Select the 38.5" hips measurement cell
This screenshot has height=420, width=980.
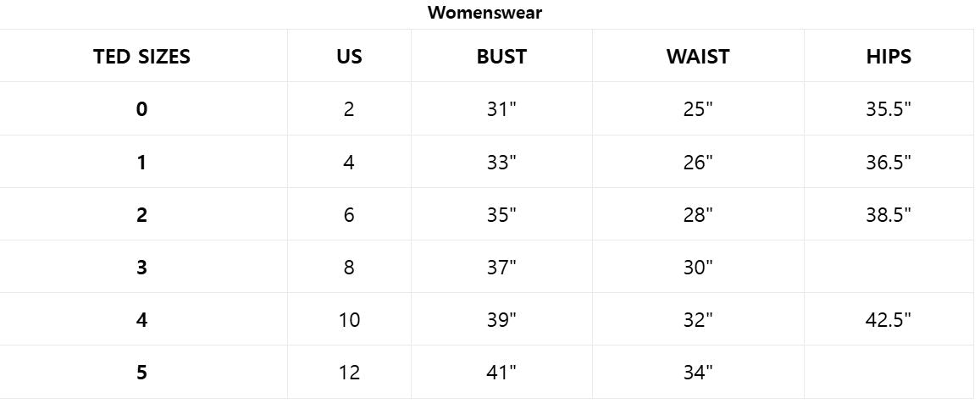point(889,215)
